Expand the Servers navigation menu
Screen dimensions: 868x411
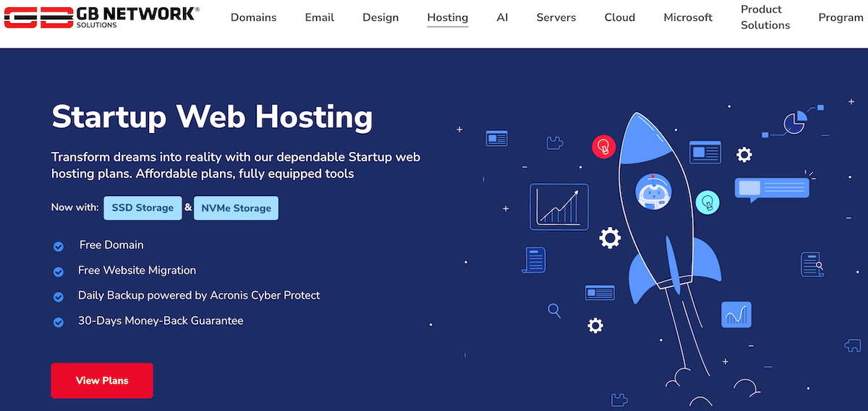coord(556,17)
